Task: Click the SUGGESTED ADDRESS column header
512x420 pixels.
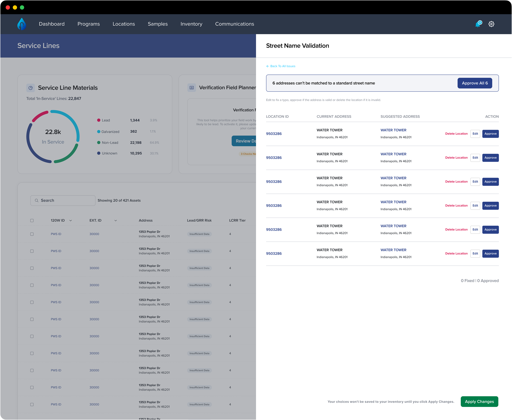Action: (x=400, y=117)
